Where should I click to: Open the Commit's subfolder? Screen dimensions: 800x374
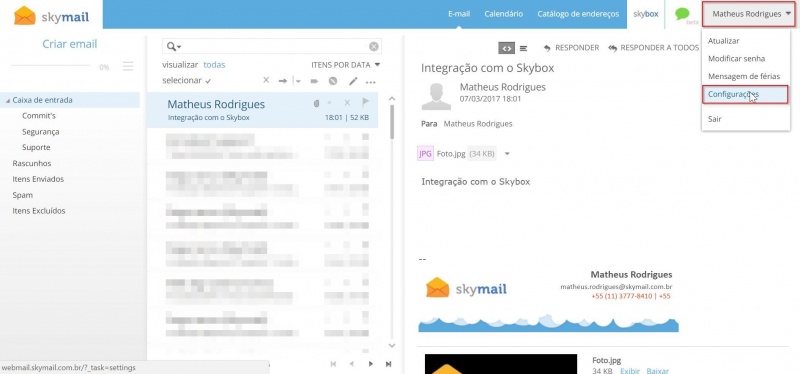point(39,116)
